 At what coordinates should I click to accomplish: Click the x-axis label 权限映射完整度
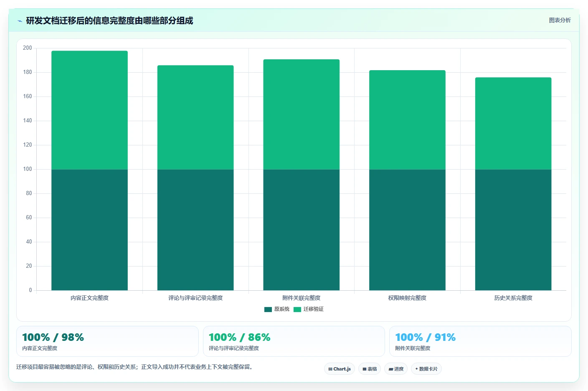click(407, 298)
